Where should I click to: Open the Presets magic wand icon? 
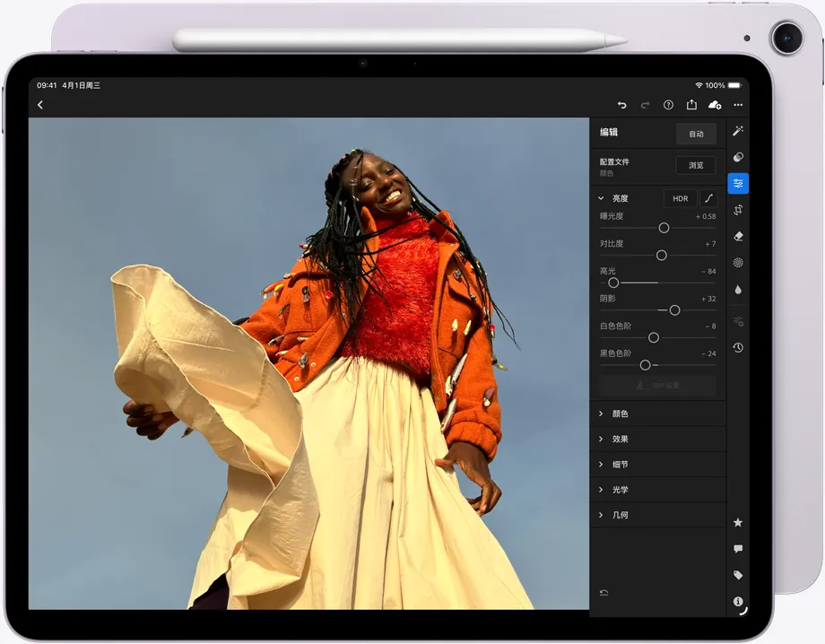[x=737, y=131]
